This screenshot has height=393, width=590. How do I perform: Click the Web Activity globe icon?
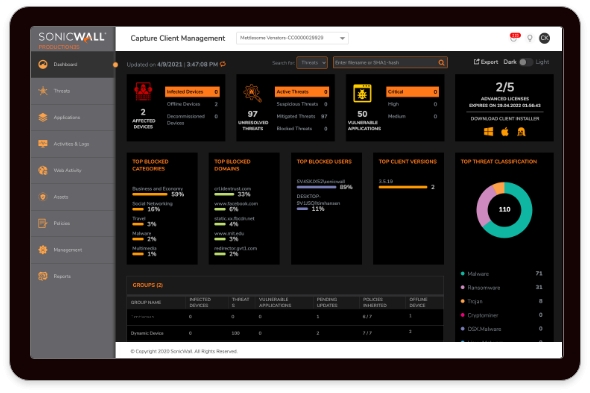point(43,171)
